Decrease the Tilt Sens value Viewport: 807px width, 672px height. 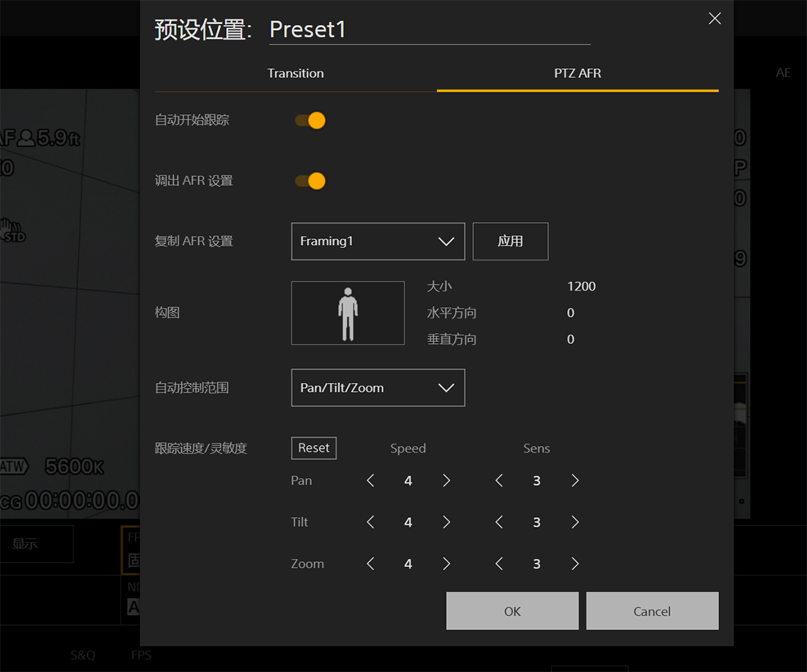tap(498, 522)
